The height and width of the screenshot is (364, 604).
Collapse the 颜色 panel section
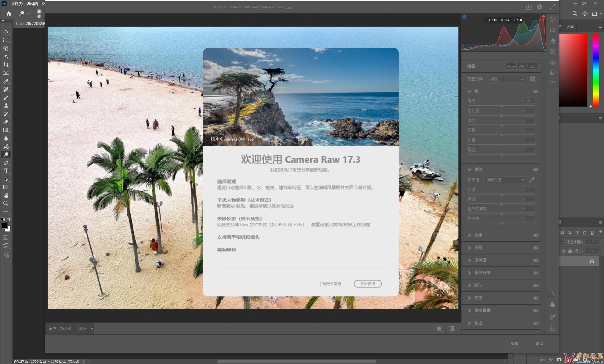tap(469, 169)
